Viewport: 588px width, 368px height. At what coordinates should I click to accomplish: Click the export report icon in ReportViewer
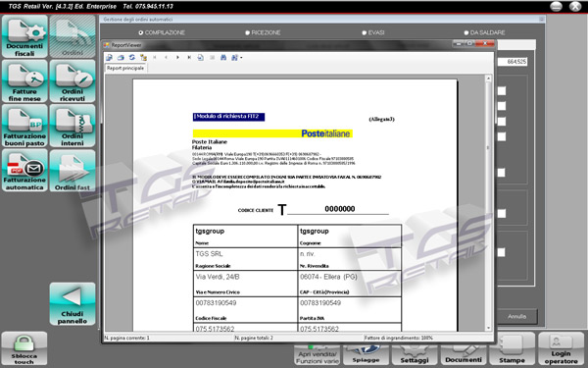(109, 58)
